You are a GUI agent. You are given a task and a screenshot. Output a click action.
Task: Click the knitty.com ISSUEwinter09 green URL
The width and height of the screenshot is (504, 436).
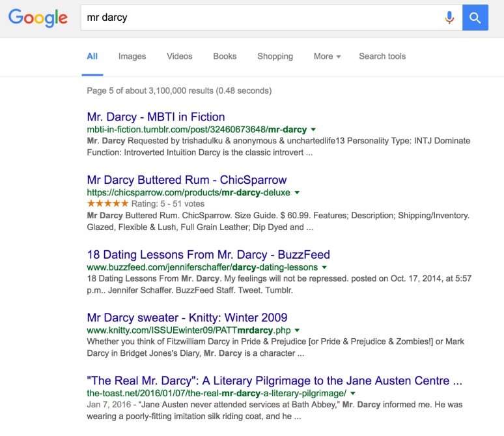pos(189,330)
